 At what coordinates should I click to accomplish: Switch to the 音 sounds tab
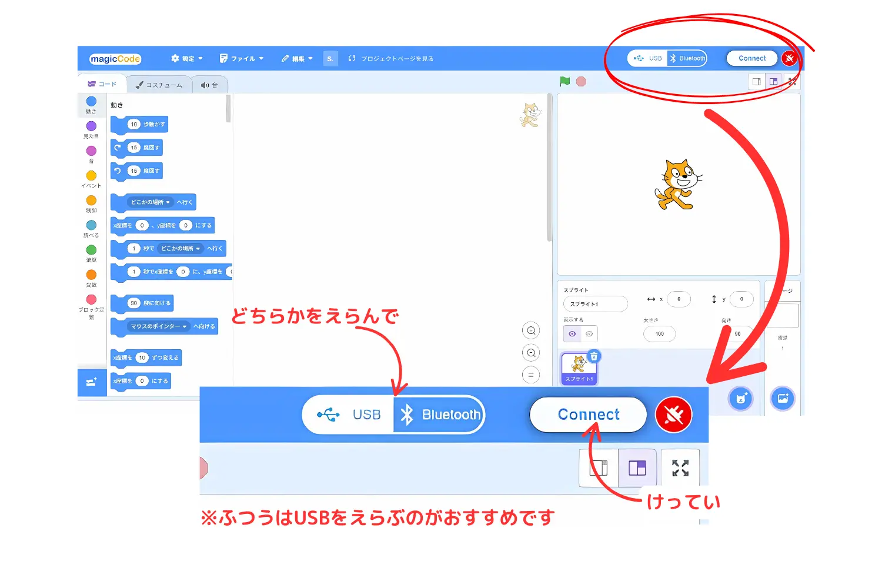pos(209,85)
